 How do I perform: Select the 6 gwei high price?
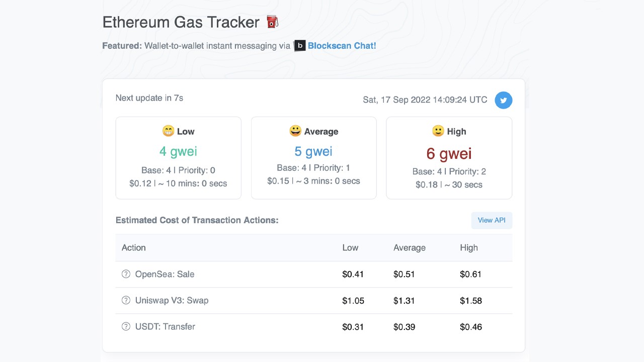[449, 153]
